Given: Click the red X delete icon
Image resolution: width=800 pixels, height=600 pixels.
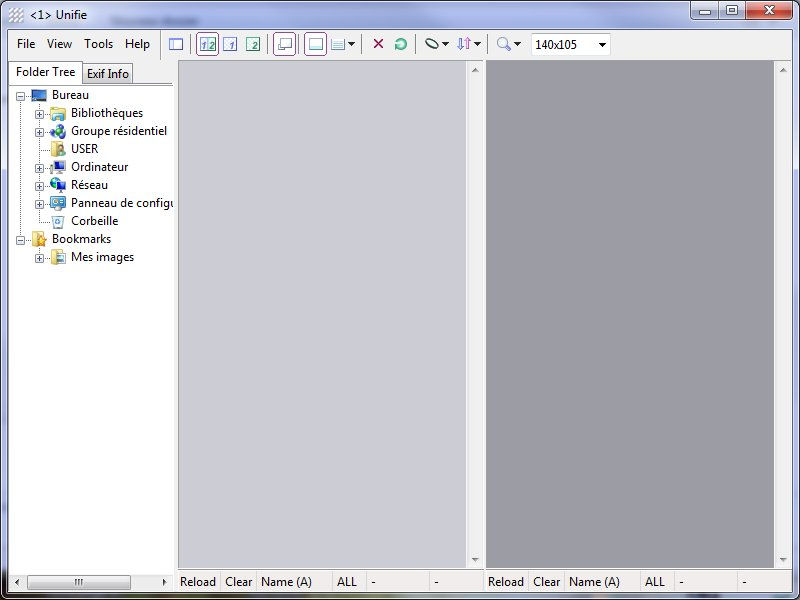Looking at the screenshot, I should [378, 44].
